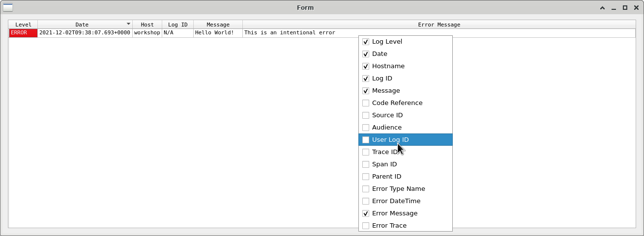
Task: Uncheck the Log Level column checkbox
Action: [366, 42]
